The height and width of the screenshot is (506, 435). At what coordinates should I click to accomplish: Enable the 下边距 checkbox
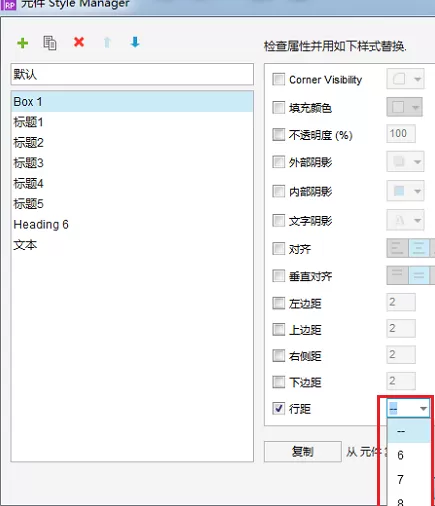click(x=278, y=382)
